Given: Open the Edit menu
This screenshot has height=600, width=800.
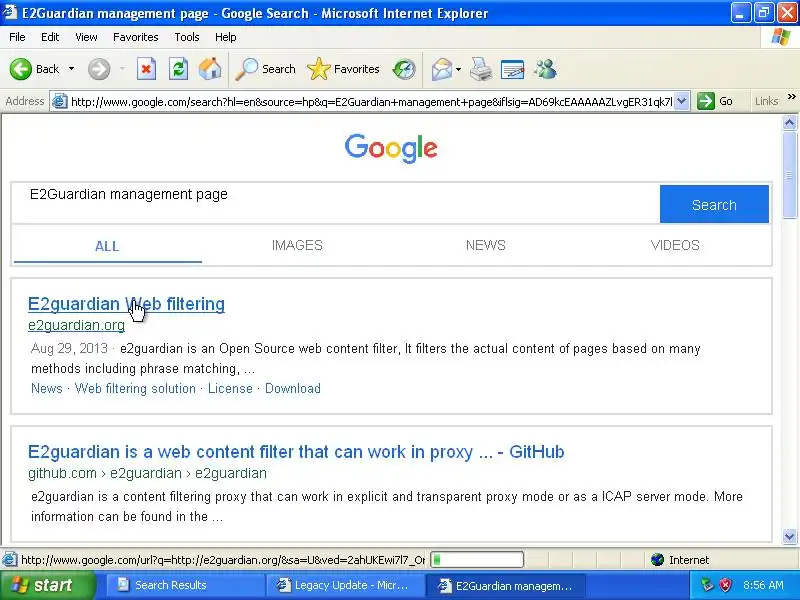Looking at the screenshot, I should pyautogui.click(x=50, y=37).
